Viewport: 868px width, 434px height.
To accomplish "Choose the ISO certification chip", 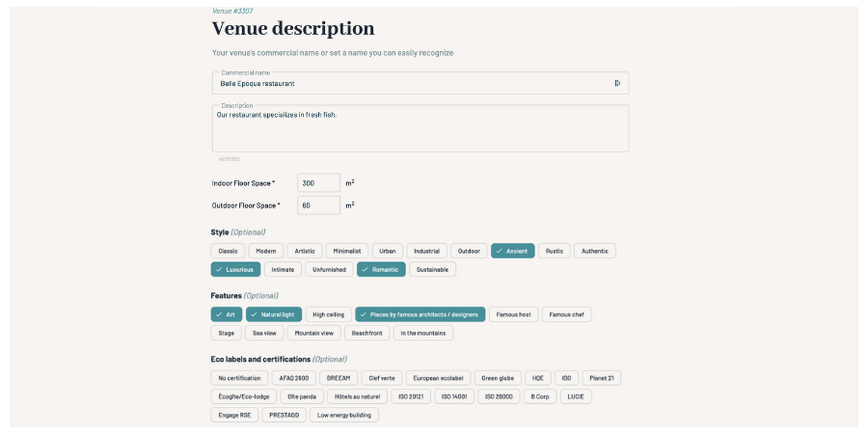I will (567, 378).
